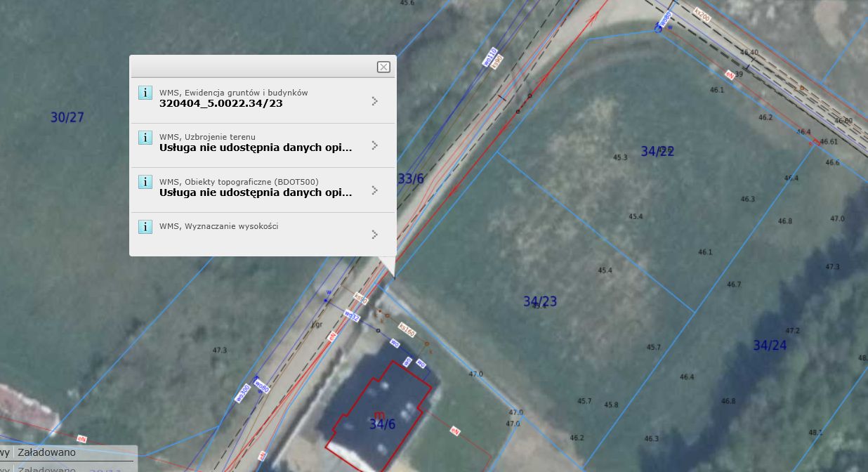Click parcel label 30/27 on map

tap(67, 117)
